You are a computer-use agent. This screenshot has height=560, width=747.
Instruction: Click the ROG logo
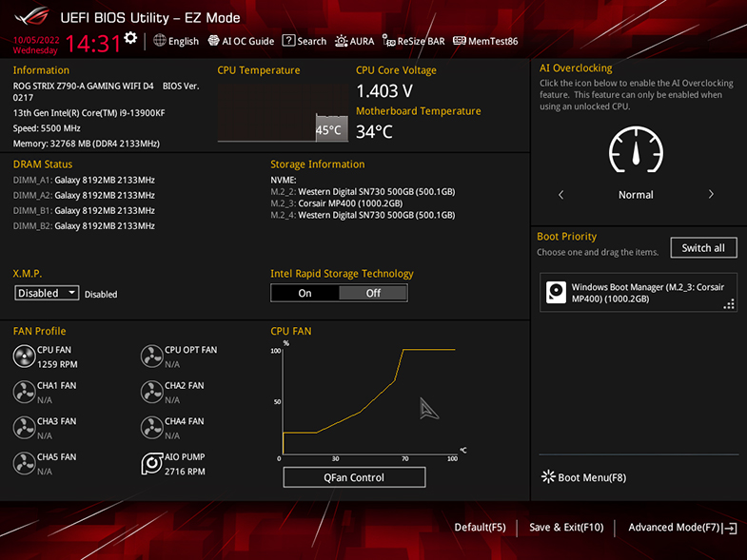[x=31, y=17]
